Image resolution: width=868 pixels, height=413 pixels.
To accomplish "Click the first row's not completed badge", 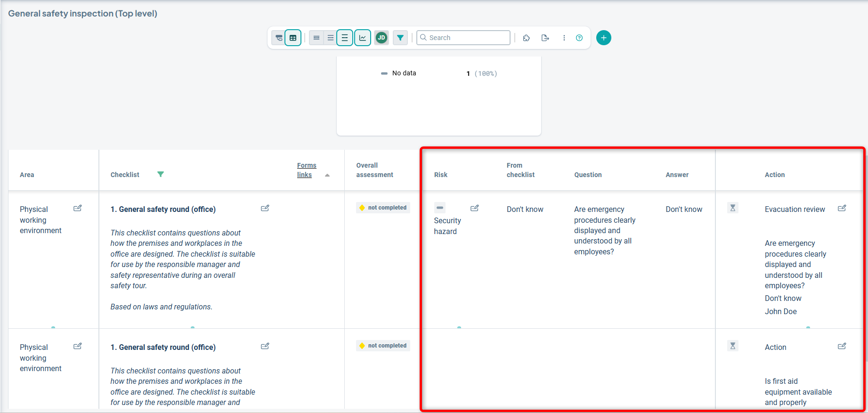I will point(383,208).
